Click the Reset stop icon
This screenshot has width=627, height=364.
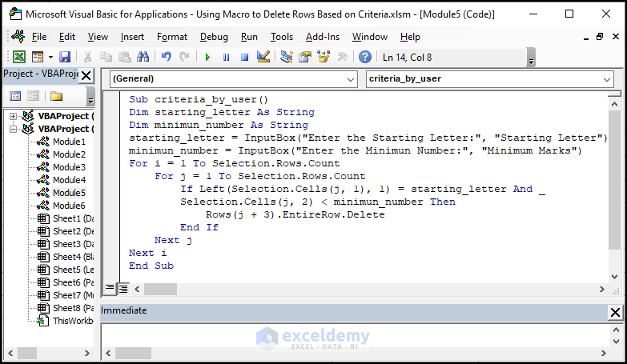point(244,57)
